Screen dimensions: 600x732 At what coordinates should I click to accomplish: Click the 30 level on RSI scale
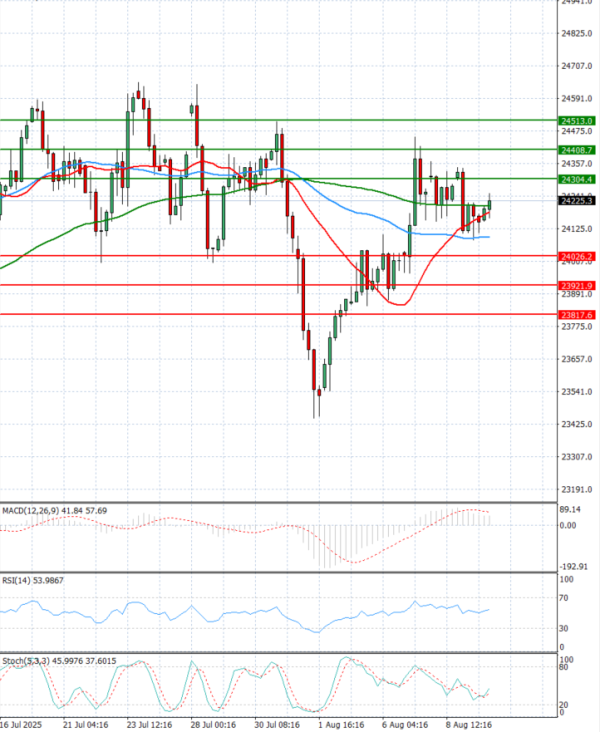(x=564, y=628)
